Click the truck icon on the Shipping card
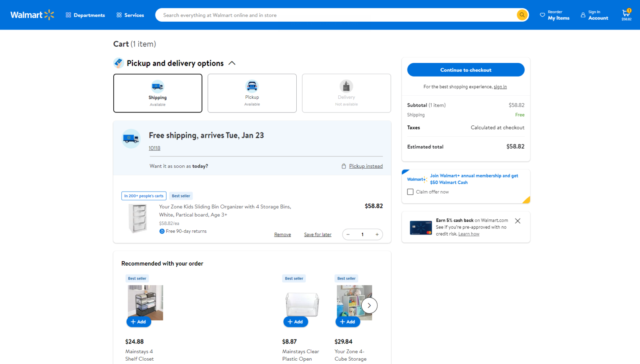 [157, 87]
